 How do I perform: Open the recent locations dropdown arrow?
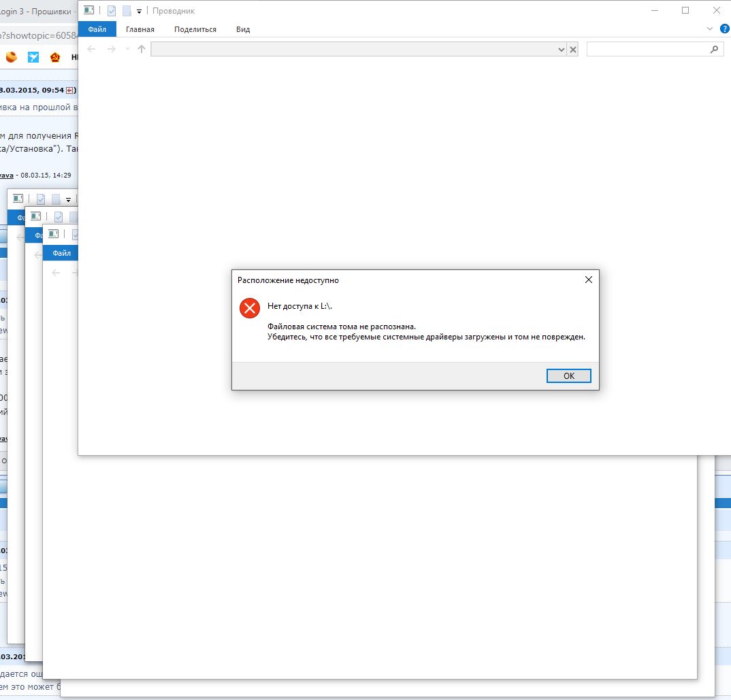tap(127, 49)
